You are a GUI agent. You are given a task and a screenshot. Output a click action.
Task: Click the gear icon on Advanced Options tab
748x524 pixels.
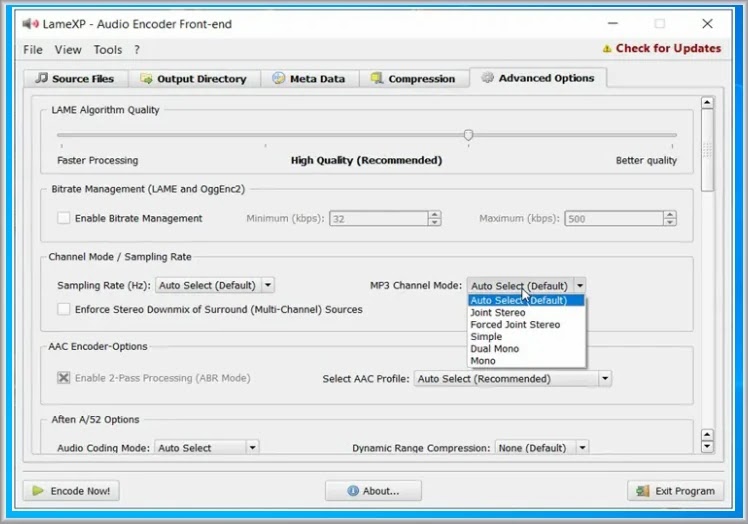487,77
